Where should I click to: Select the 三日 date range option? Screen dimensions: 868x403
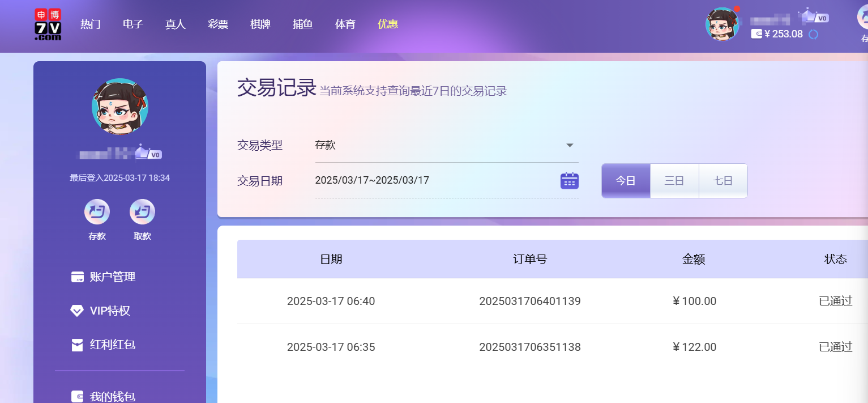[x=674, y=181]
